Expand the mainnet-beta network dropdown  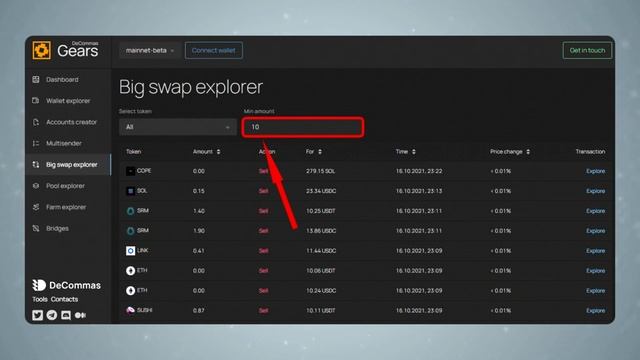pyautogui.click(x=150, y=51)
